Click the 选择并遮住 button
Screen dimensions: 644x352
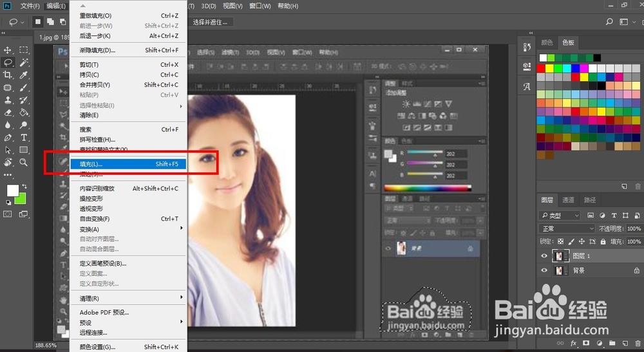click(210, 22)
